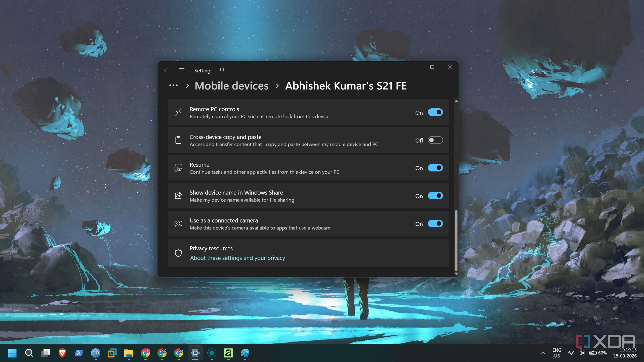
Task: Click the "Abhishek Kumar's S21 FE" page title
Action: pos(346,86)
